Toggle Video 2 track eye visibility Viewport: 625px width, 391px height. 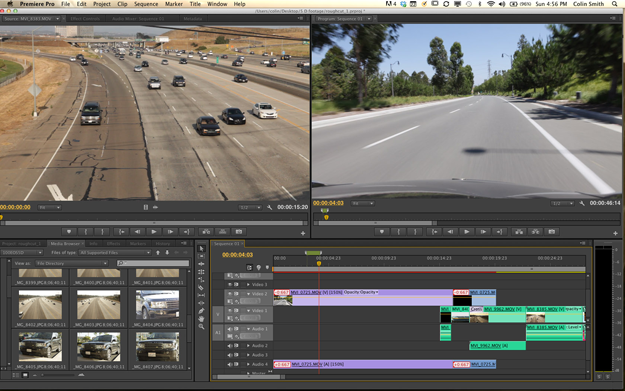click(x=230, y=294)
